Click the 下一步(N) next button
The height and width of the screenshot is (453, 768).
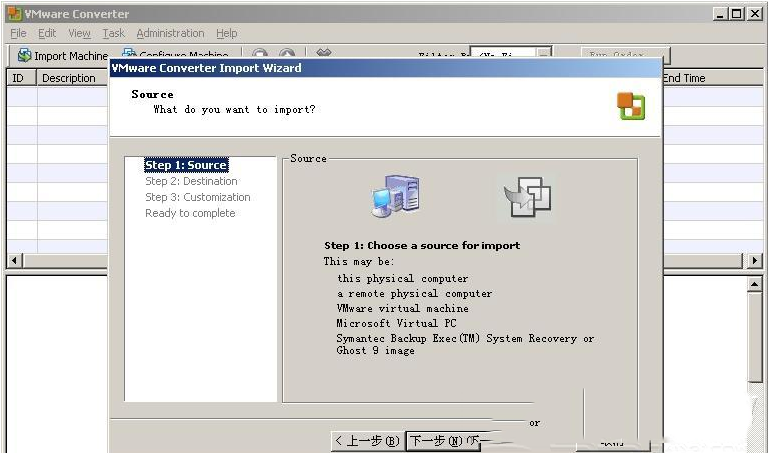[443, 441]
